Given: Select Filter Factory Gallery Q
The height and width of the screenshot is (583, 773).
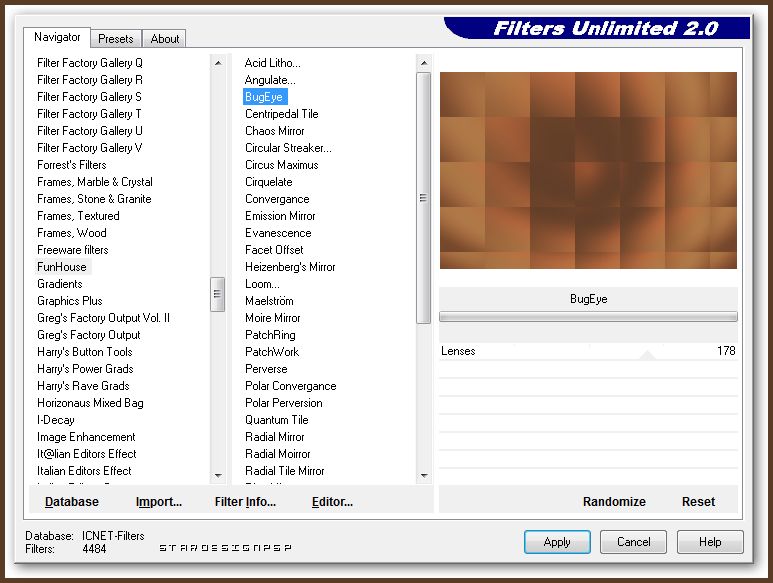Looking at the screenshot, I should [90, 63].
